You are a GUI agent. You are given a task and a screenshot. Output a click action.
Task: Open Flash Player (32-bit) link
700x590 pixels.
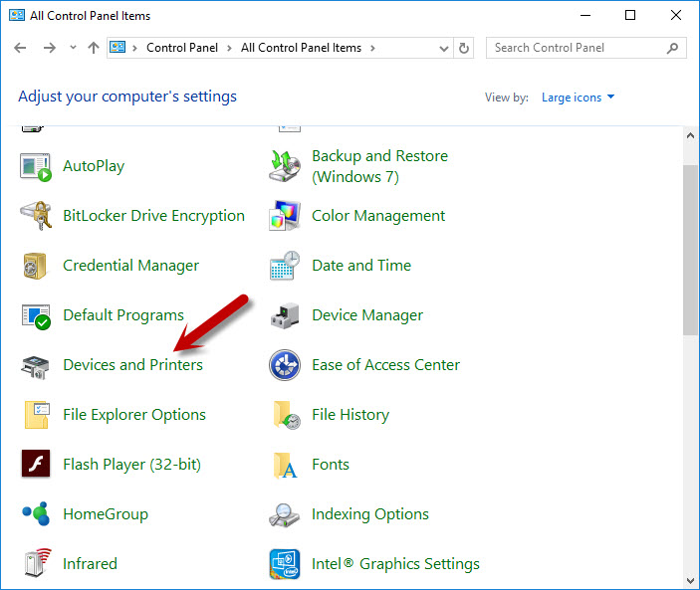coord(132,465)
